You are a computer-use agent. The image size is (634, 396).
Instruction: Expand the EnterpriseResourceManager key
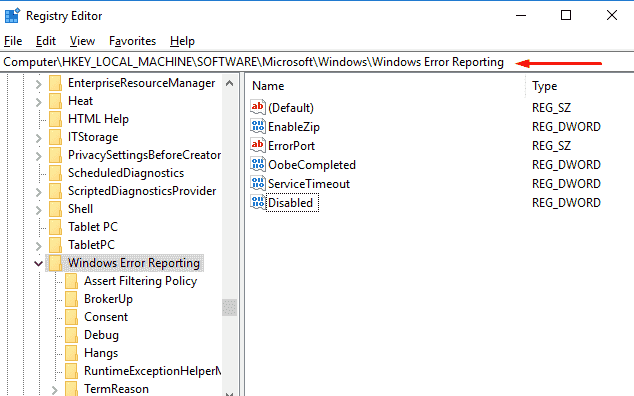[38, 84]
